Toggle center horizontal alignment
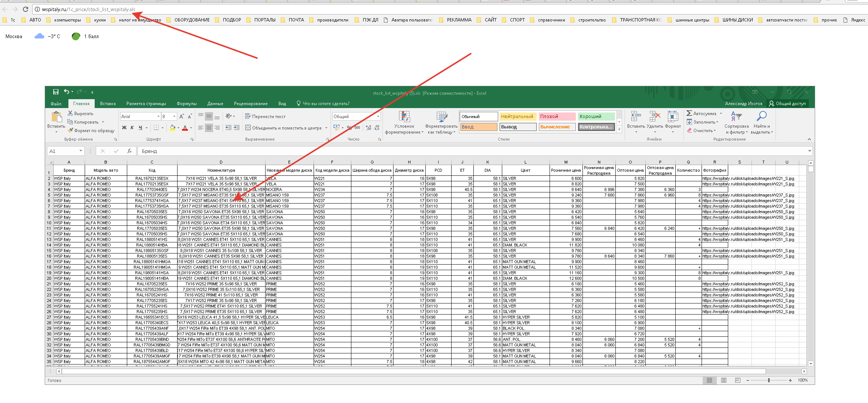 coord(209,128)
